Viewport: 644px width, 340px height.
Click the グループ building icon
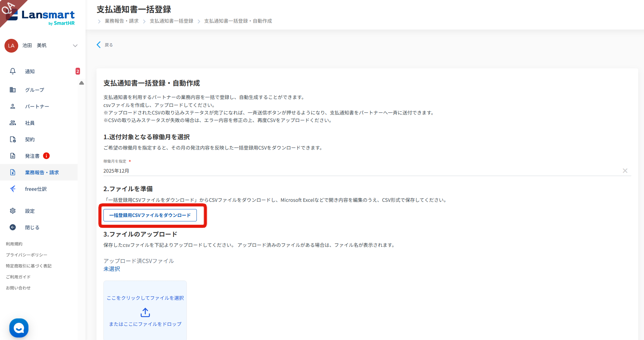pyautogui.click(x=13, y=90)
